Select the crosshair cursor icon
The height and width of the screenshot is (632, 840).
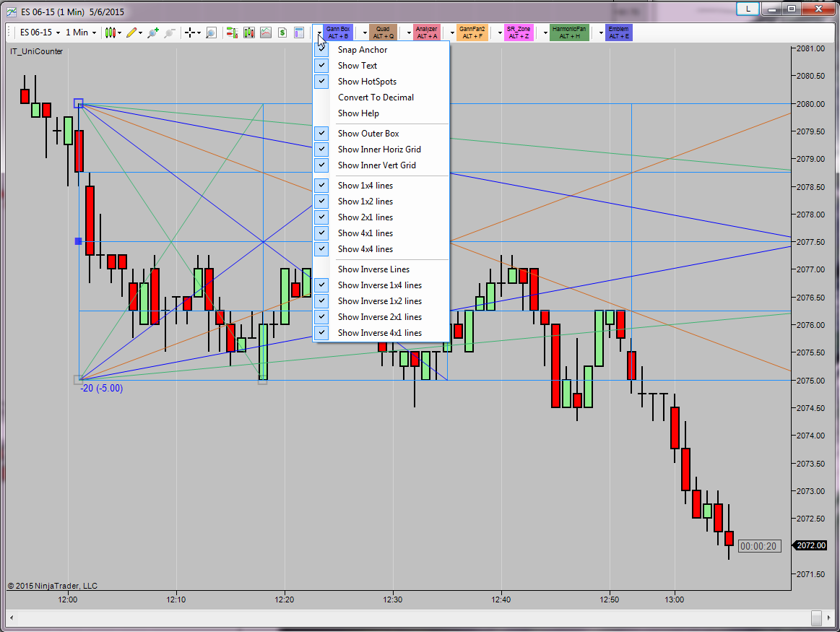point(190,33)
